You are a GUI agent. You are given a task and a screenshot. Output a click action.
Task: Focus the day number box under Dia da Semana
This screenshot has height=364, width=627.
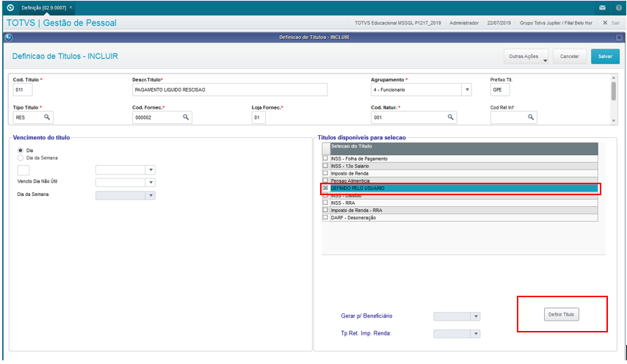coord(23,170)
